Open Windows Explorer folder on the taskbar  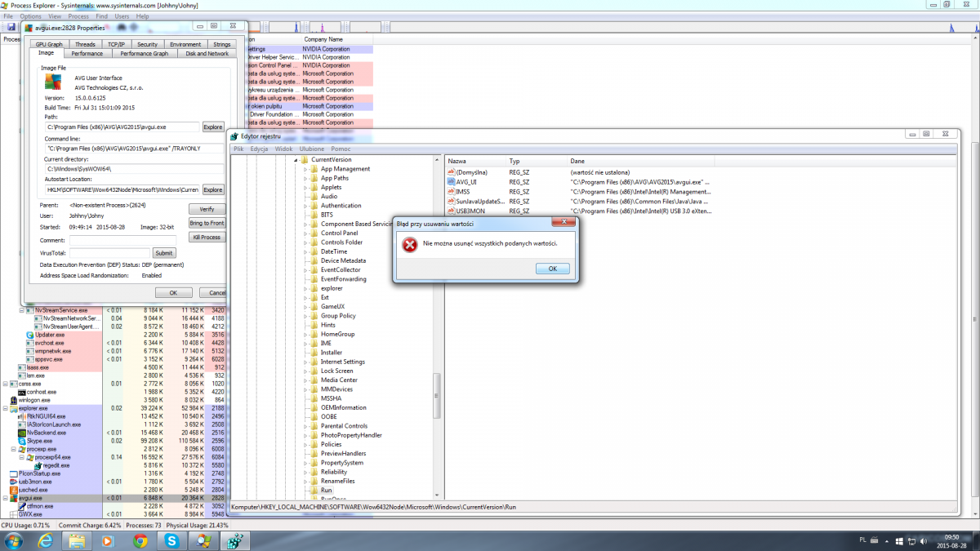click(77, 540)
